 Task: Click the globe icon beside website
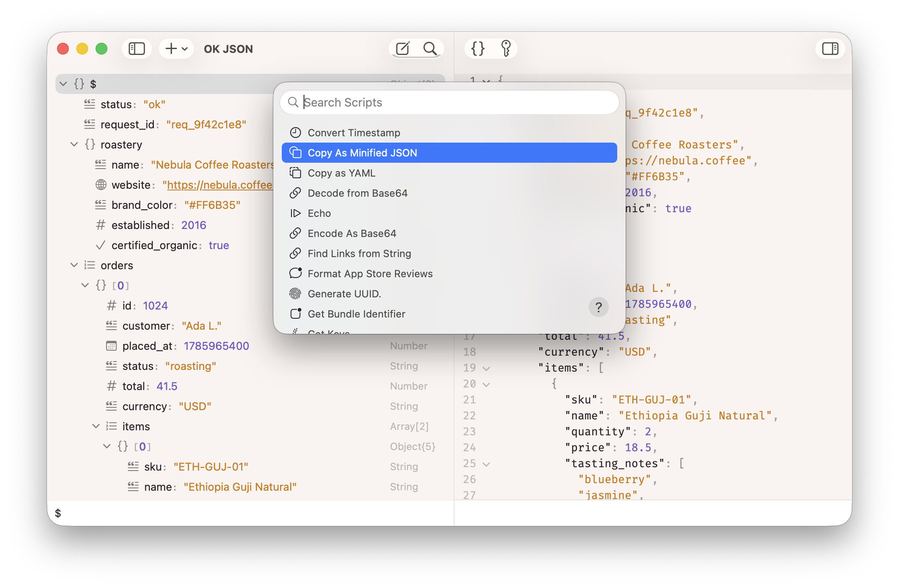(x=101, y=185)
